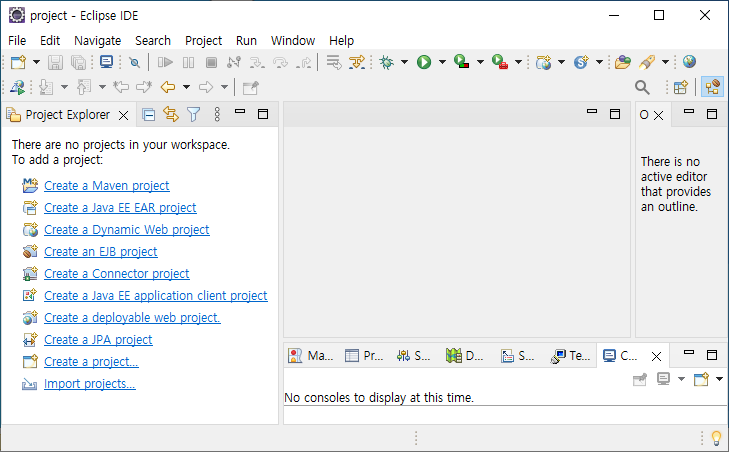
Task: Click the Terminate stop icon
Action: pos(212,62)
